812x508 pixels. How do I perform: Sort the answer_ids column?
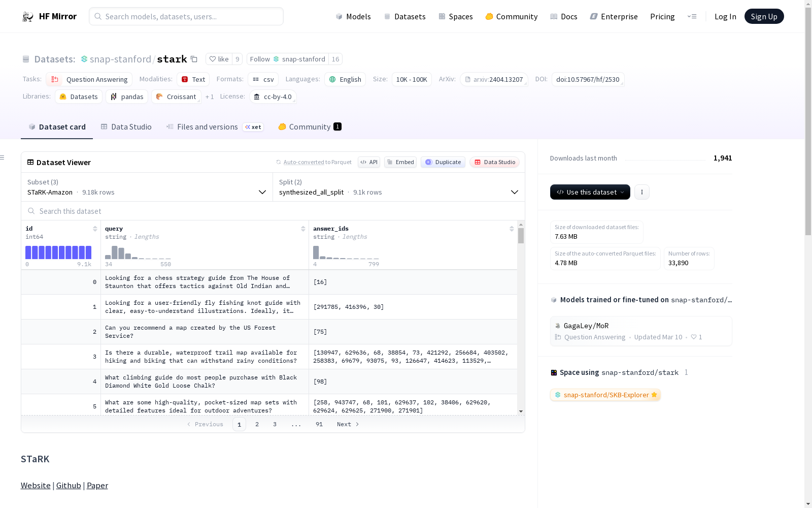coord(512,229)
